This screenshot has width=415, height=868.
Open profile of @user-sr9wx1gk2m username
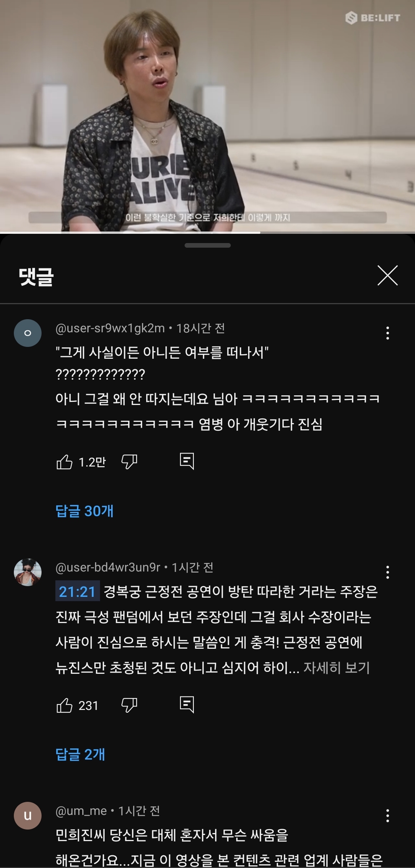tap(110, 328)
